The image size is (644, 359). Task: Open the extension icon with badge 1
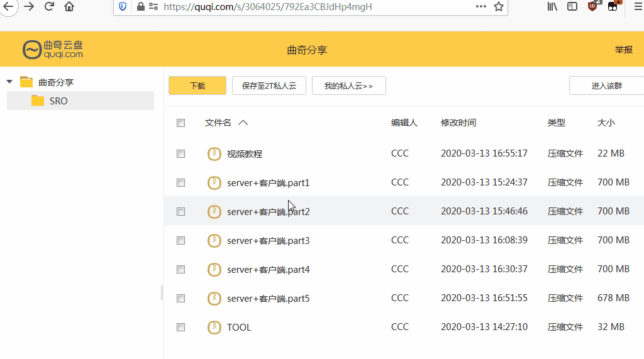pos(613,6)
